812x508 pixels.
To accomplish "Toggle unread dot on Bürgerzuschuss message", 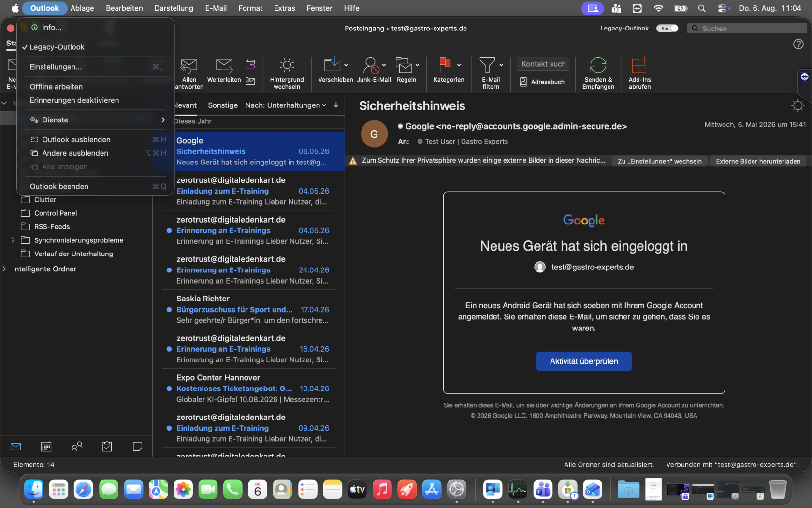I will (169, 310).
